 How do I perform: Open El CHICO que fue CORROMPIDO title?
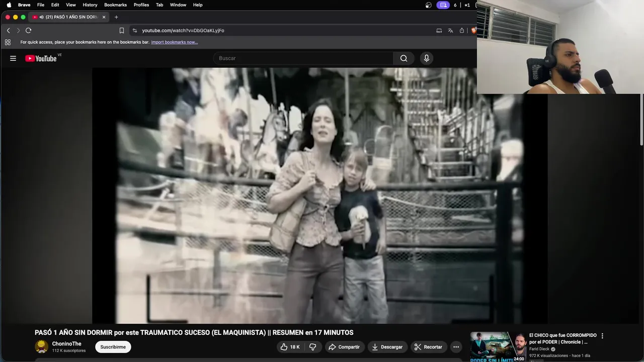[x=562, y=338]
